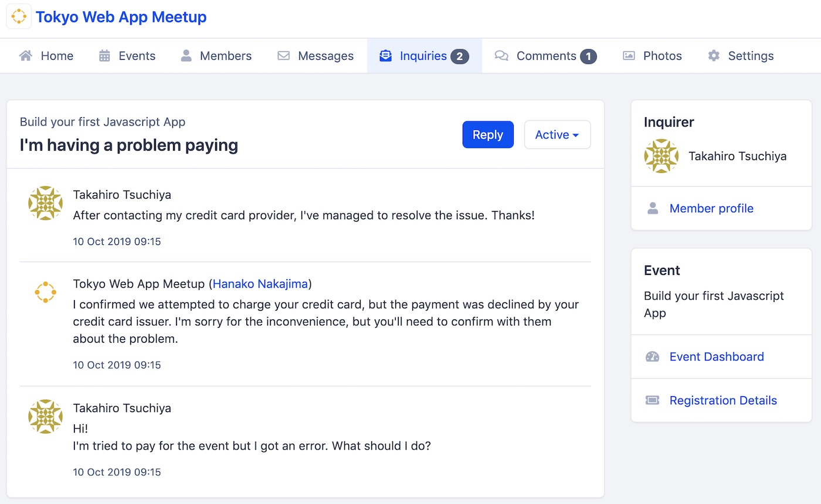
Task: Open the Comments tab label
Action: coord(546,56)
